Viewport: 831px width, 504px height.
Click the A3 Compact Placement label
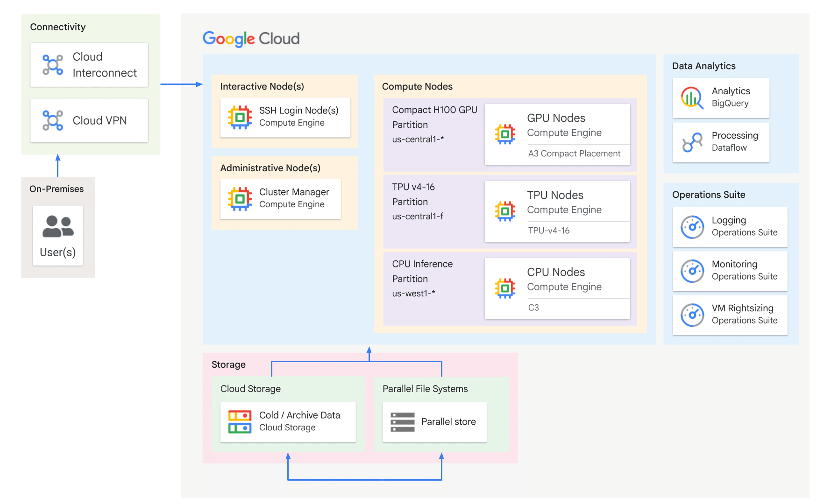tap(575, 154)
